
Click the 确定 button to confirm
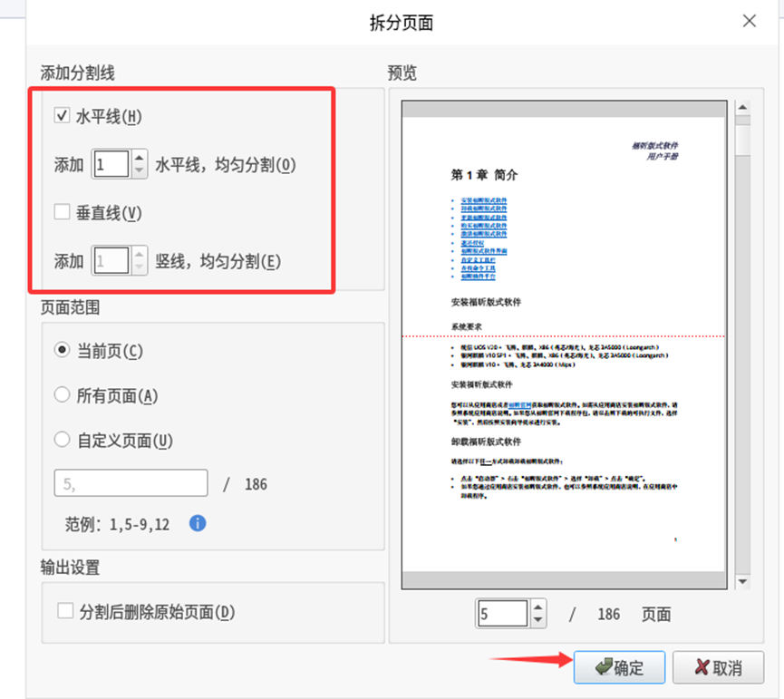[619, 668]
